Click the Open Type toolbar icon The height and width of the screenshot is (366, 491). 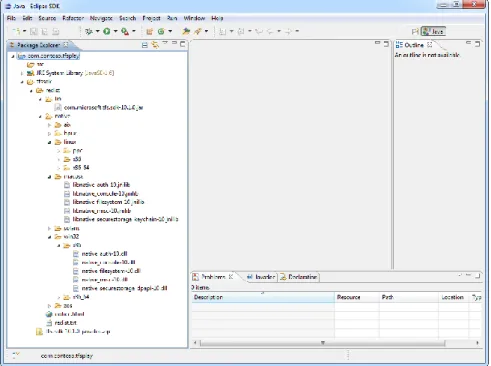pyautogui.click(x=186, y=31)
